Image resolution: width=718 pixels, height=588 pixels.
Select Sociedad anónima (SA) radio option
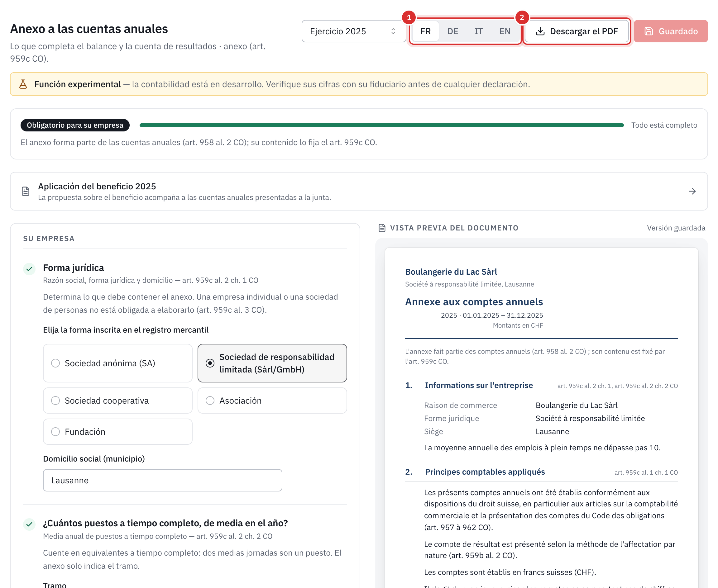pyautogui.click(x=117, y=363)
